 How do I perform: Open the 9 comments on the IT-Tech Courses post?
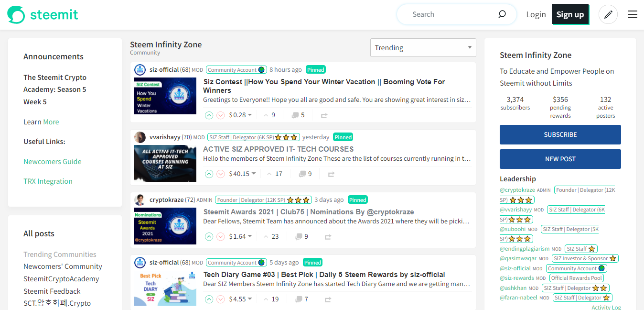[305, 174]
